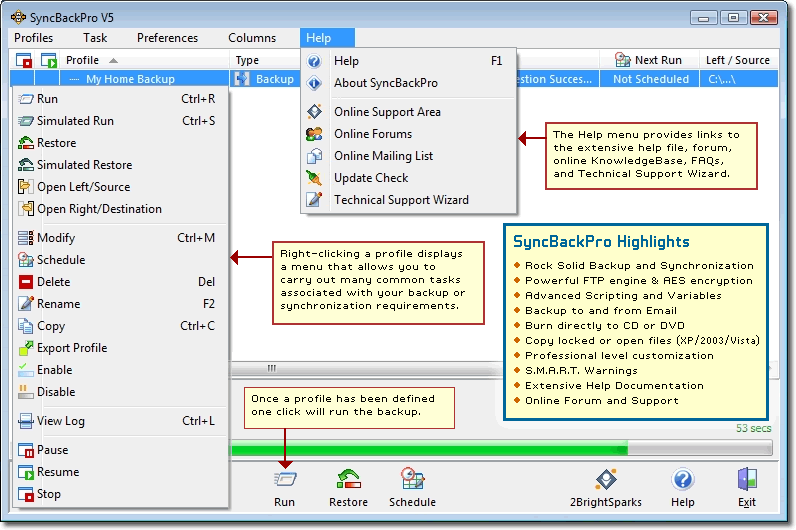
Task: Open the Preferences menu
Action: click(168, 38)
